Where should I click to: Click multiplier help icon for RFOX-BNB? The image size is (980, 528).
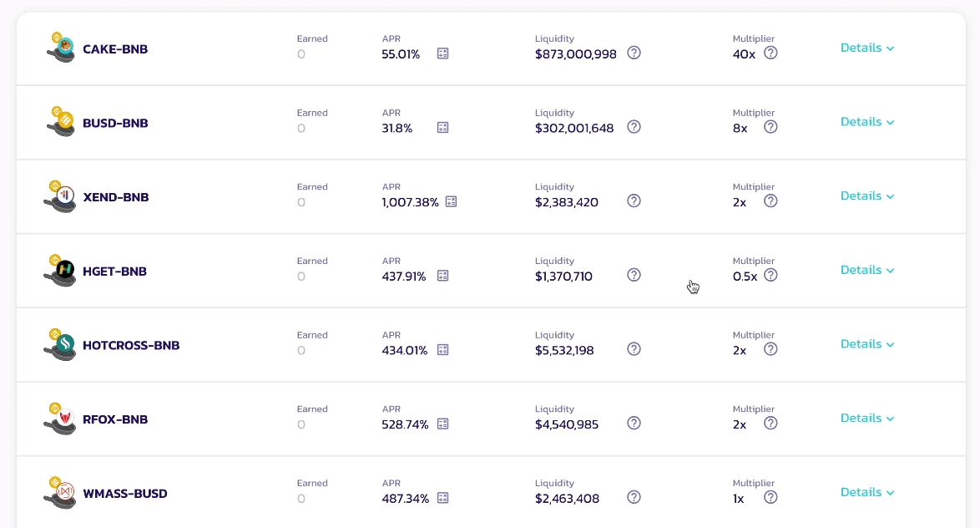[770, 424]
